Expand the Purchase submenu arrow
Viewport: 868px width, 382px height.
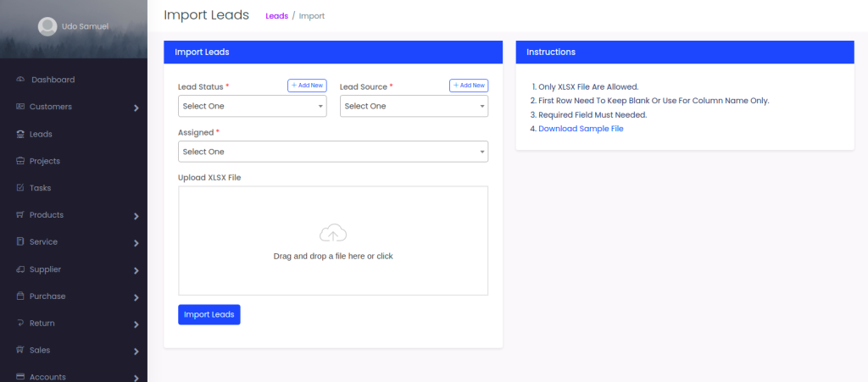pyautogui.click(x=136, y=297)
